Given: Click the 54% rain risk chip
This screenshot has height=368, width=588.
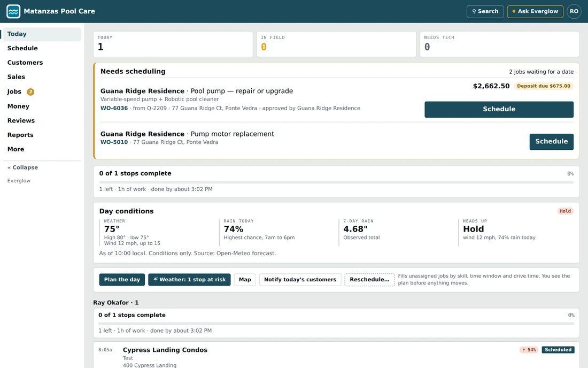Looking at the screenshot, I should point(529,350).
